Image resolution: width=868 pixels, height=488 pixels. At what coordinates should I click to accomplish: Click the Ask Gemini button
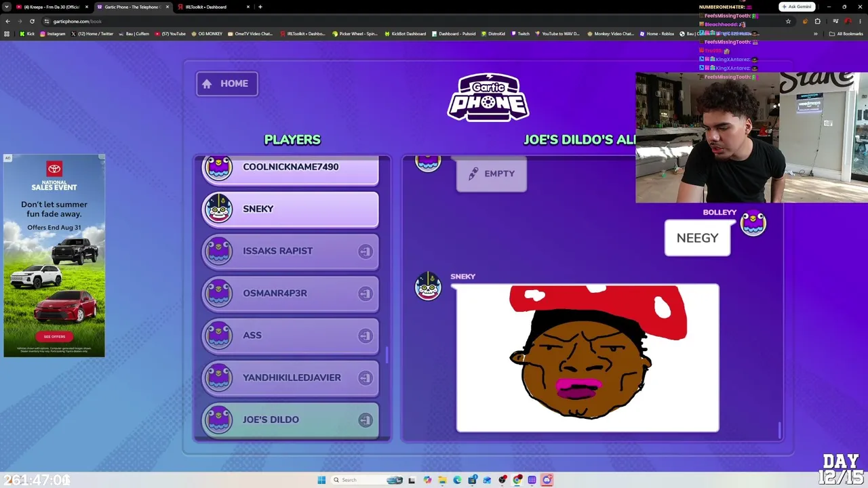pos(797,7)
